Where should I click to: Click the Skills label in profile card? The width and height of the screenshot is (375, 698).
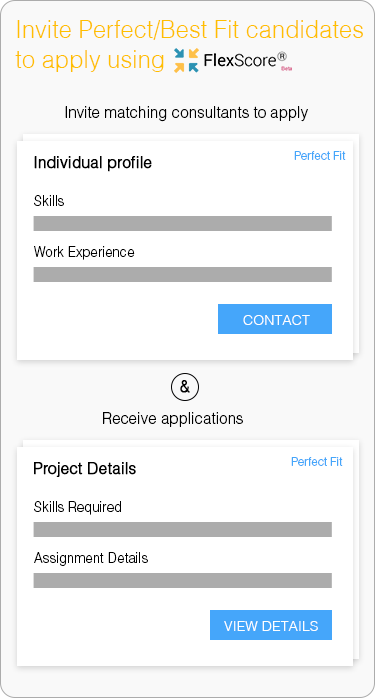pos(49,201)
